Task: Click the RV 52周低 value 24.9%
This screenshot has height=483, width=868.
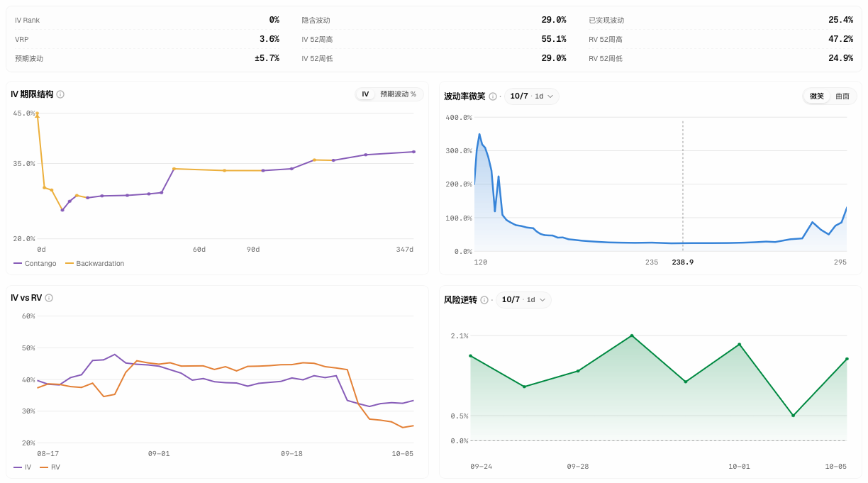Action: (x=840, y=58)
